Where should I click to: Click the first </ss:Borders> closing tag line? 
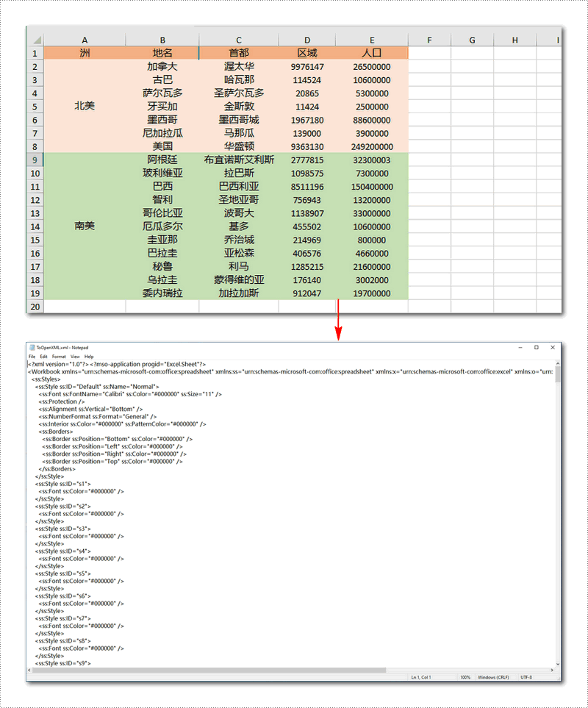point(57,468)
